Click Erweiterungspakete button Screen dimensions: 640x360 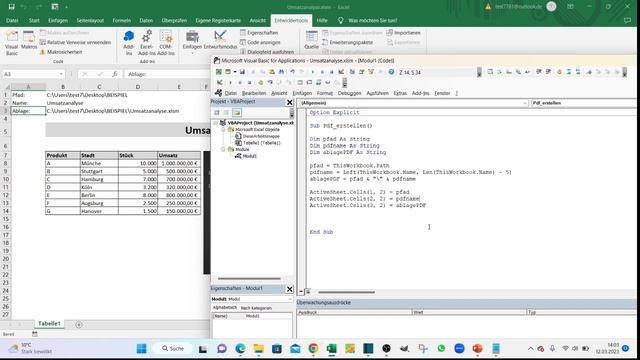[347, 42]
